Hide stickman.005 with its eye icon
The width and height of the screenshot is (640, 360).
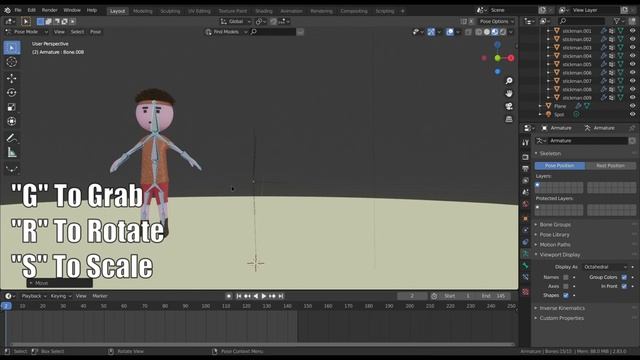point(632,64)
